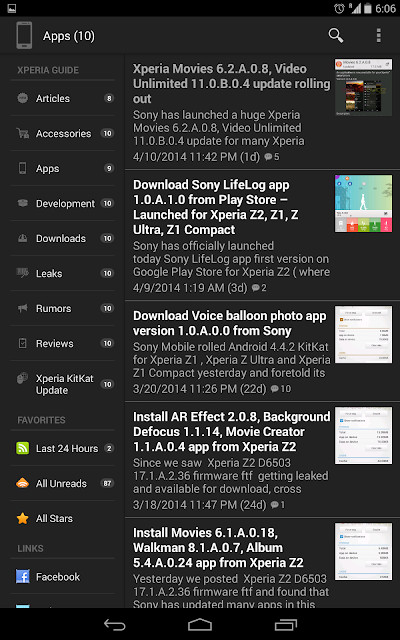
Task: Open the three-dot overflow menu
Action: pyautogui.click(x=379, y=36)
